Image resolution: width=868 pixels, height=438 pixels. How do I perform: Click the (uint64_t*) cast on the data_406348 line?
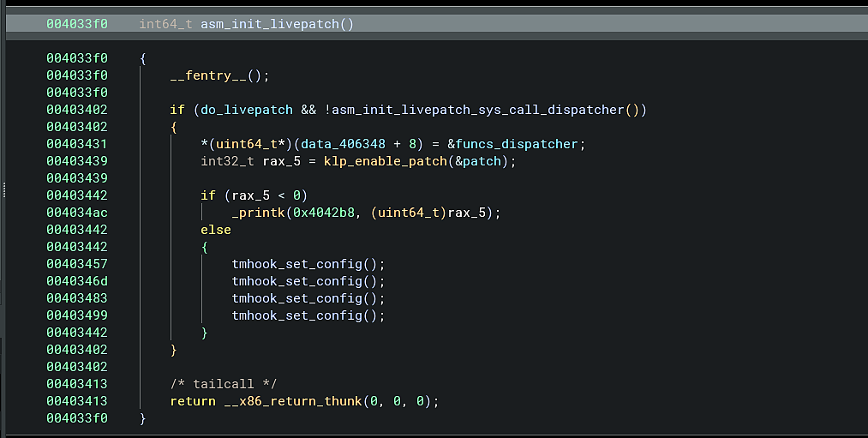click(251, 144)
